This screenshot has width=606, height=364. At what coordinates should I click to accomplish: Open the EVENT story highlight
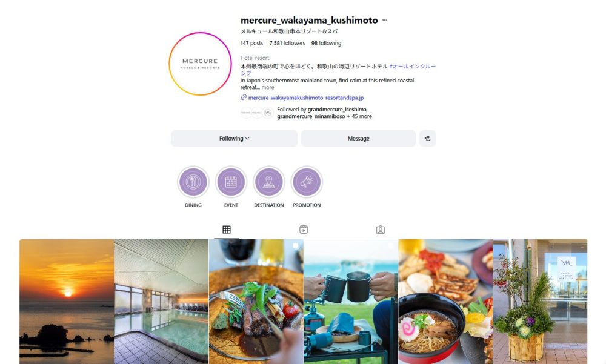tap(231, 182)
